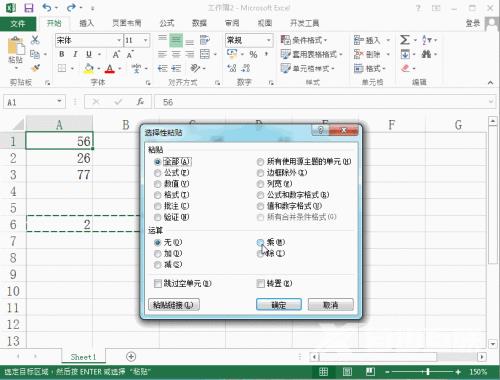Screen dimensions: 500x380
Task: Select the Sheet1 tab
Action: pos(83,357)
